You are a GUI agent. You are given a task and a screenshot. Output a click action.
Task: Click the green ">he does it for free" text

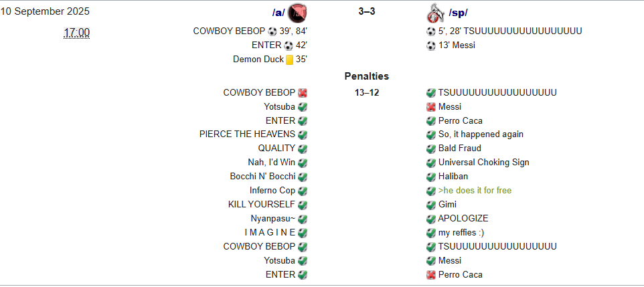point(475,191)
